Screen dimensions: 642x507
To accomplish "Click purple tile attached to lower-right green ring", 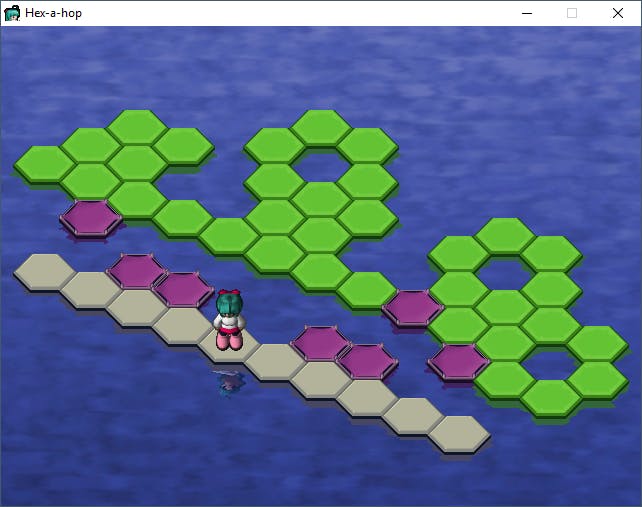I will 459,362.
